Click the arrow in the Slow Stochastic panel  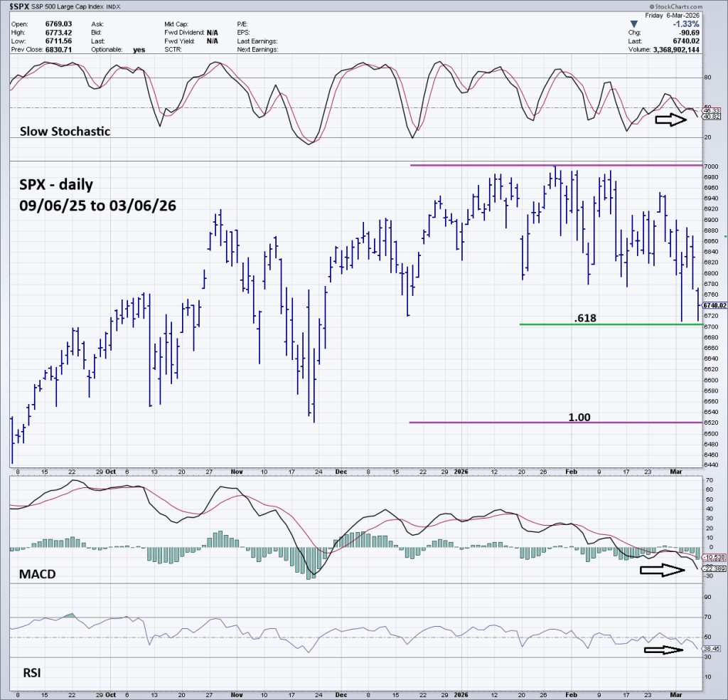click(670, 121)
